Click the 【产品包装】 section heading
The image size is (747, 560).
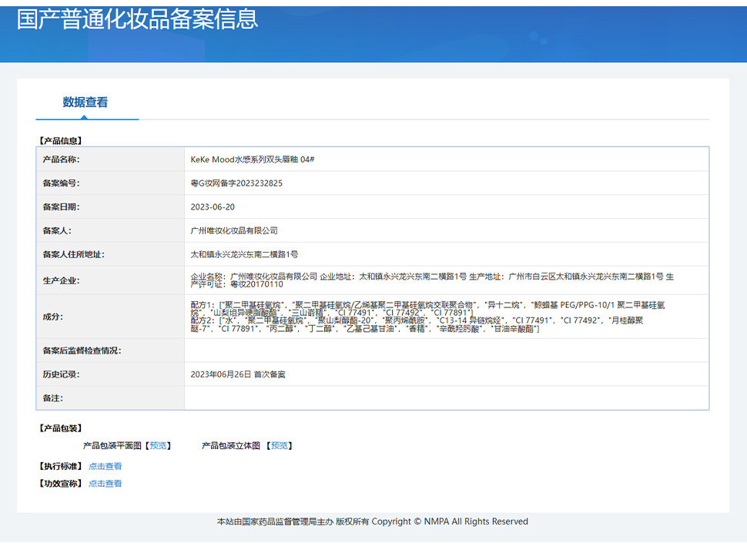click(x=61, y=428)
